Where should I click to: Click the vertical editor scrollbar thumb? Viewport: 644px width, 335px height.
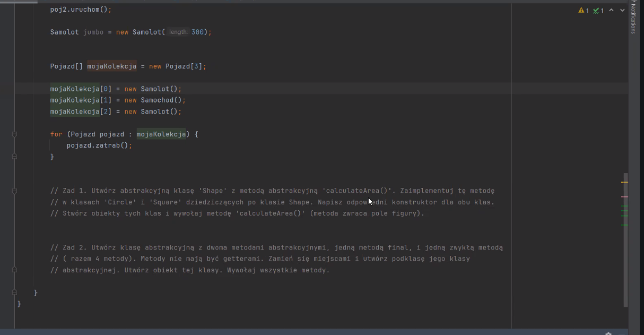(626, 240)
